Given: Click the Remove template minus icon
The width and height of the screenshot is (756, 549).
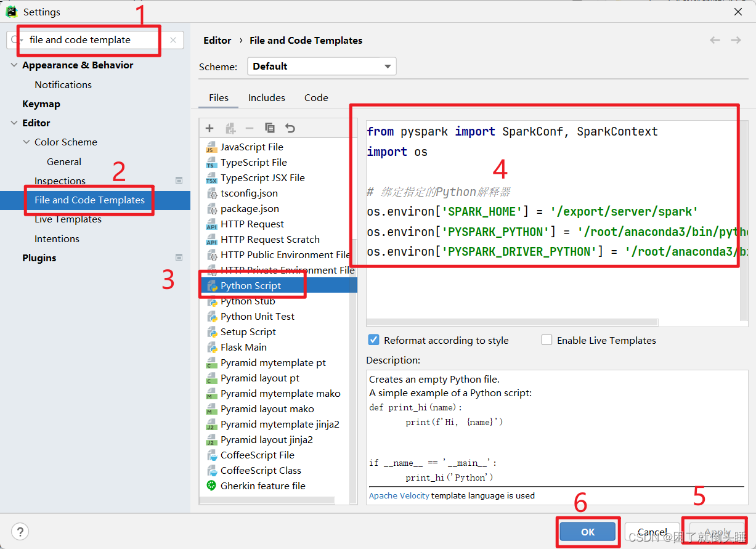Looking at the screenshot, I should click(x=250, y=128).
